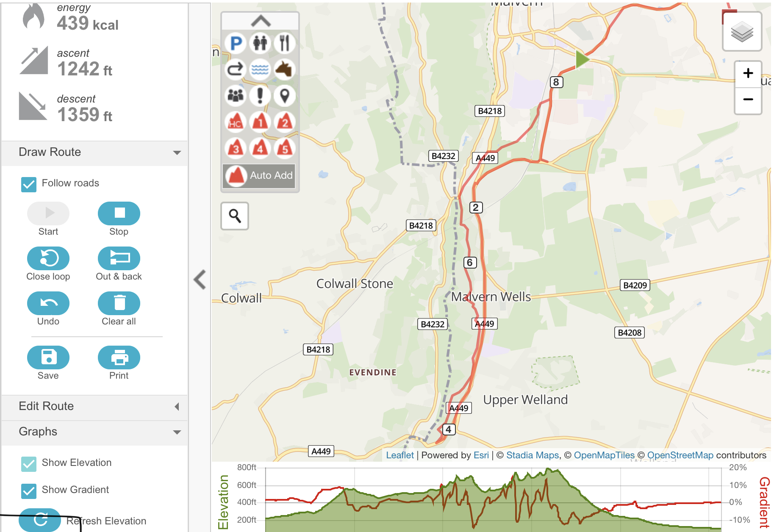The image size is (774, 532).
Task: Choose the water waves marker icon
Action: coord(260,69)
